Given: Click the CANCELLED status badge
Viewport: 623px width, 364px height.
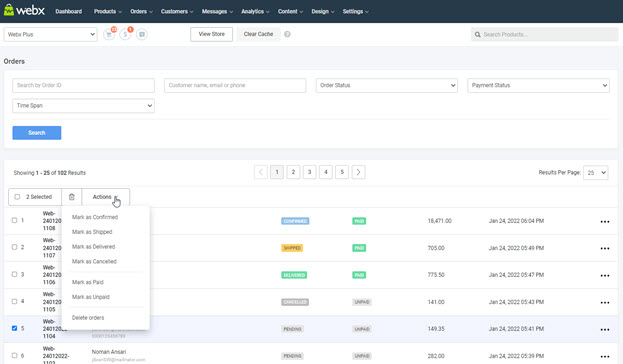Looking at the screenshot, I should (295, 302).
